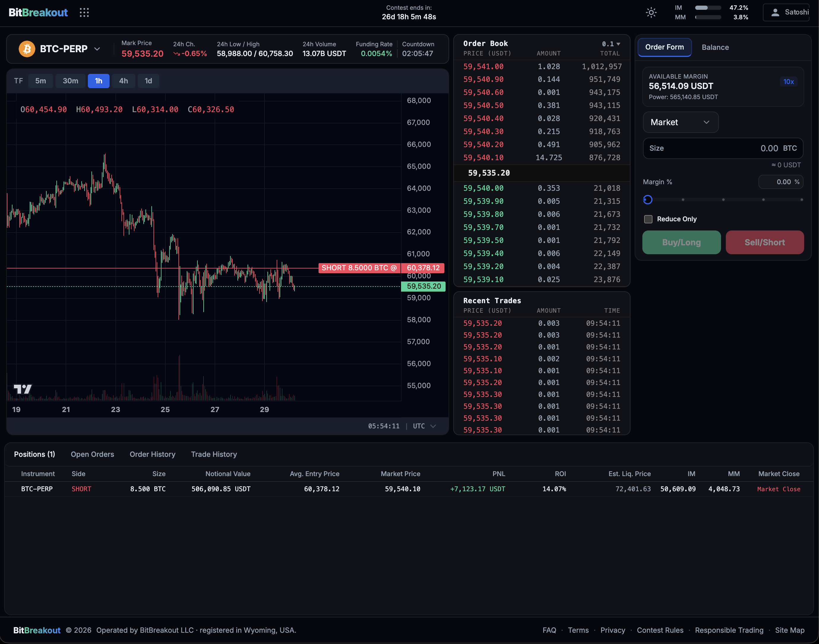Open the Open Orders tab
The image size is (819, 644).
[x=92, y=454]
